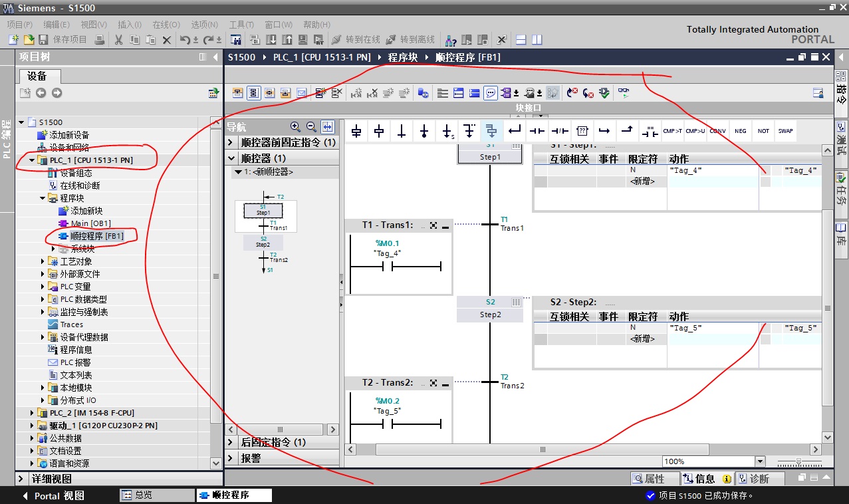Click the Step1 box in navigation thumbnail

[263, 210]
